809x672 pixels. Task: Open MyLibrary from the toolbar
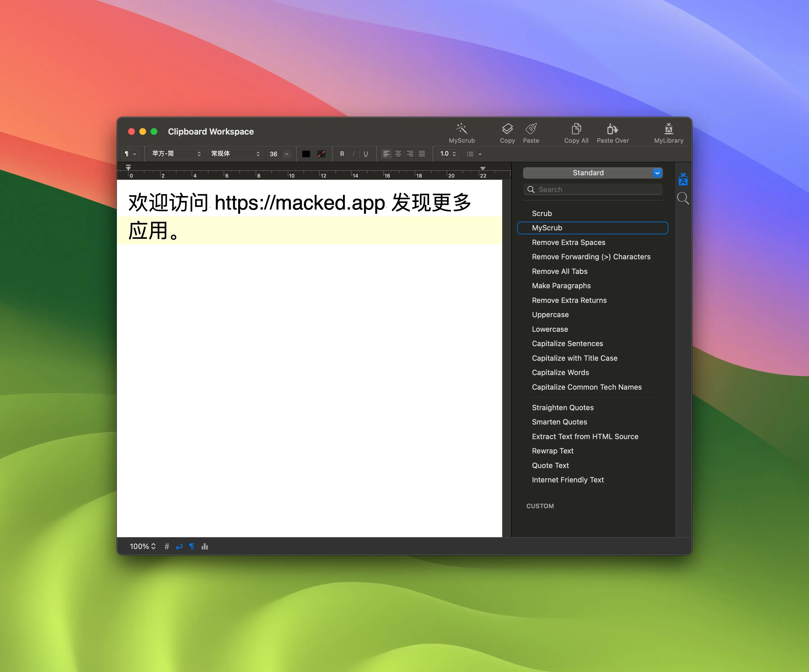click(669, 129)
